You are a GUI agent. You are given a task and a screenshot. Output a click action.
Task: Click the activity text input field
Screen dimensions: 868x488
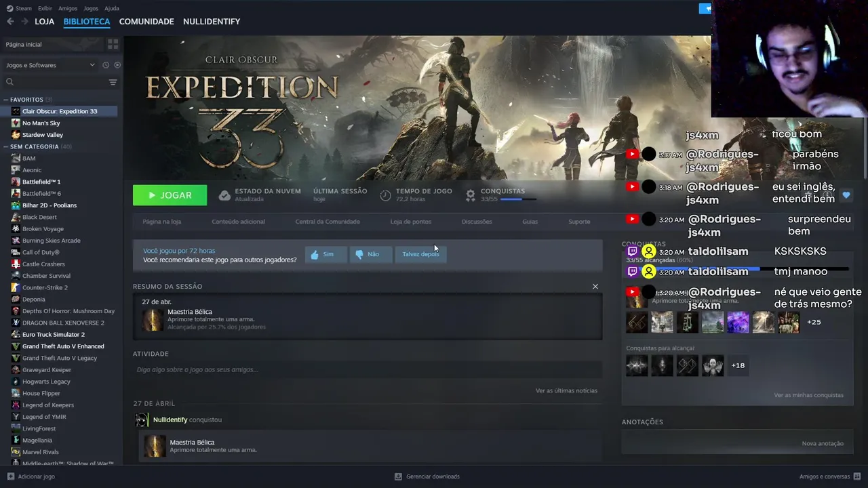click(x=368, y=370)
